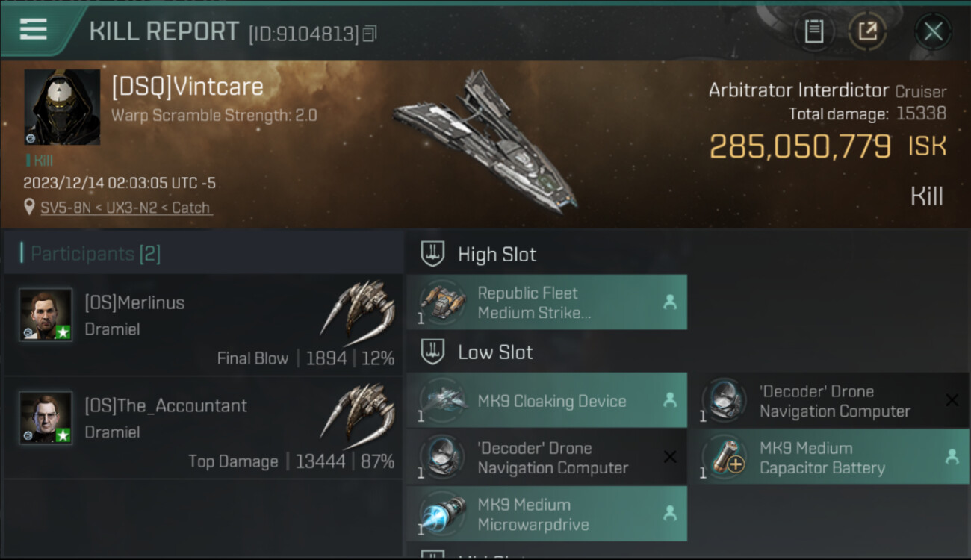Open the SV5-8N system location link
This screenshot has width=971, height=560.
pyautogui.click(x=127, y=208)
